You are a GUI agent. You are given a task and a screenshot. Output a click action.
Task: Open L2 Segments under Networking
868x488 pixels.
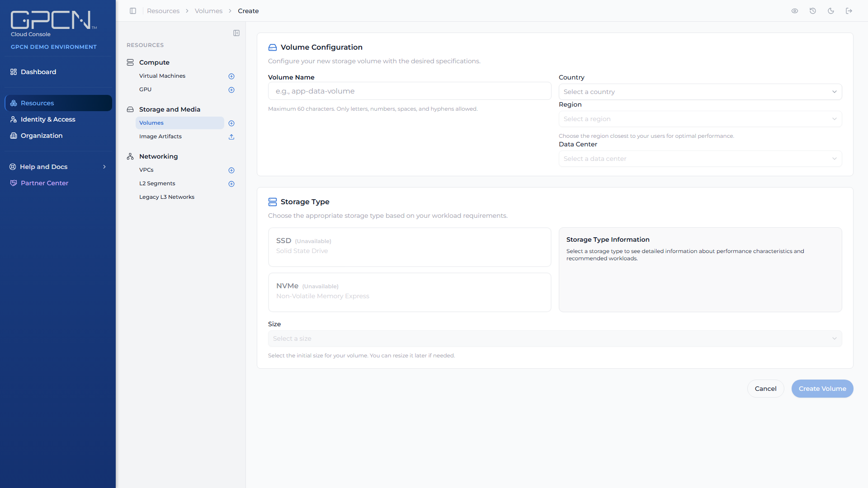click(157, 183)
